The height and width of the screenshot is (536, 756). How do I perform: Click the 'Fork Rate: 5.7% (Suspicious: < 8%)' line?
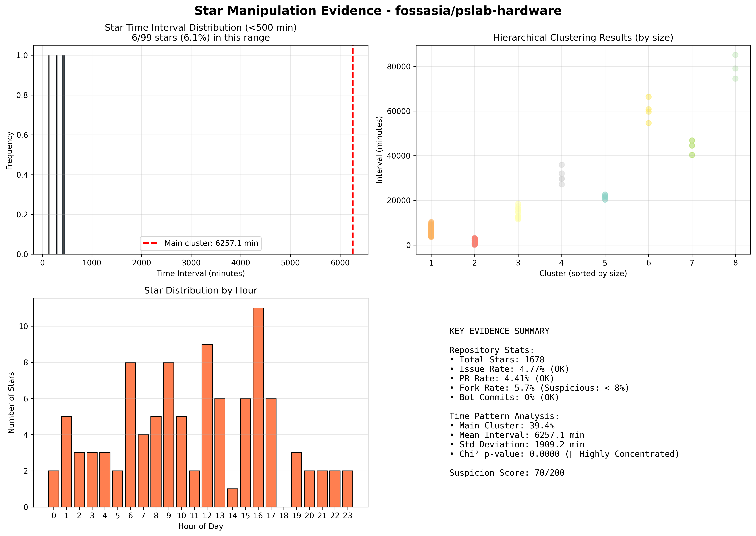pyautogui.click(x=539, y=388)
